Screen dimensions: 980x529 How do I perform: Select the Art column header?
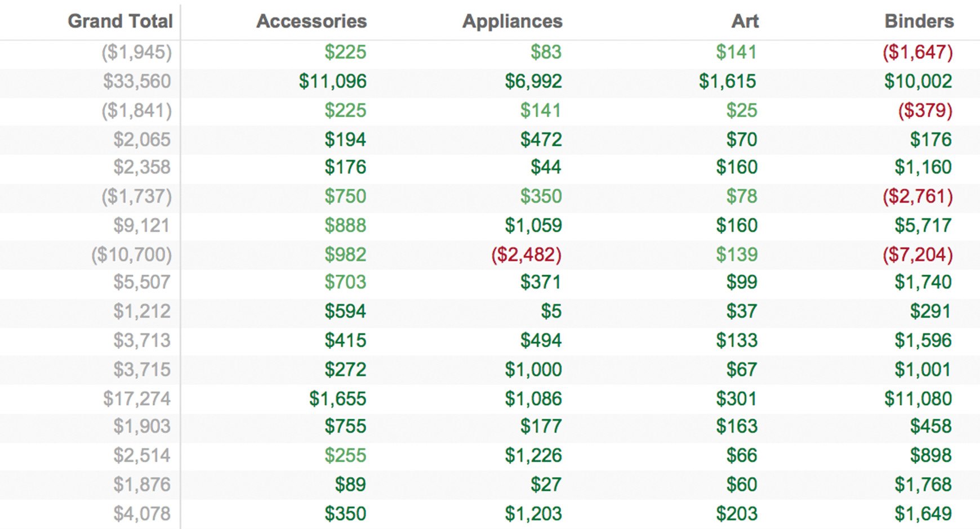point(745,21)
